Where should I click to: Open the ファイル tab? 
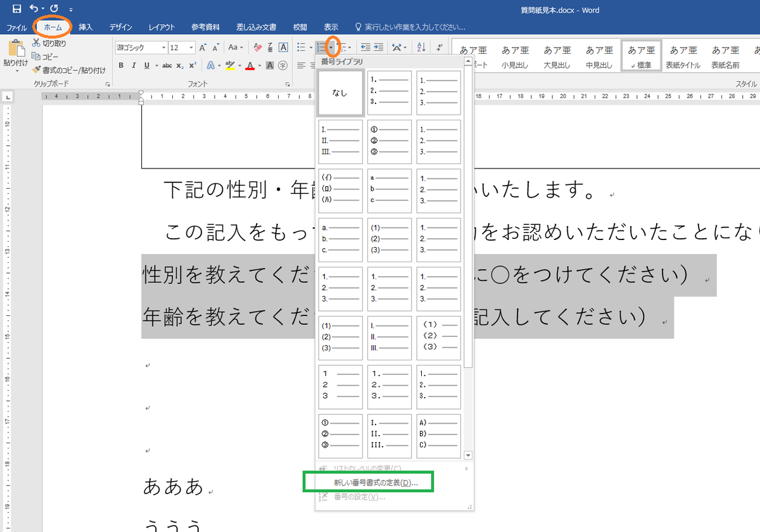point(16,27)
